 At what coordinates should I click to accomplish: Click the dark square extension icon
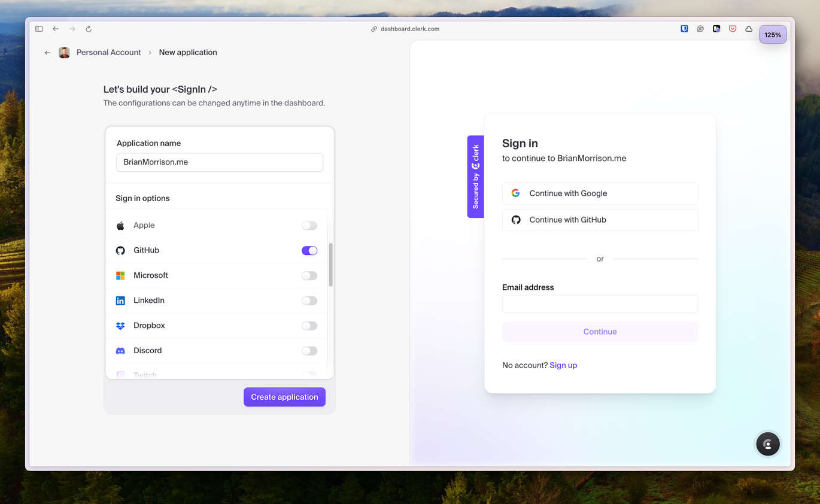tap(716, 29)
